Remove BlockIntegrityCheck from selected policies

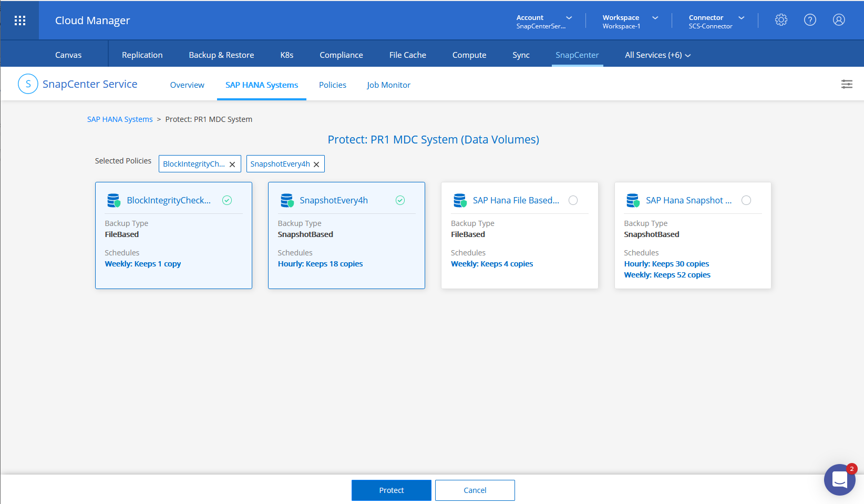pos(232,164)
